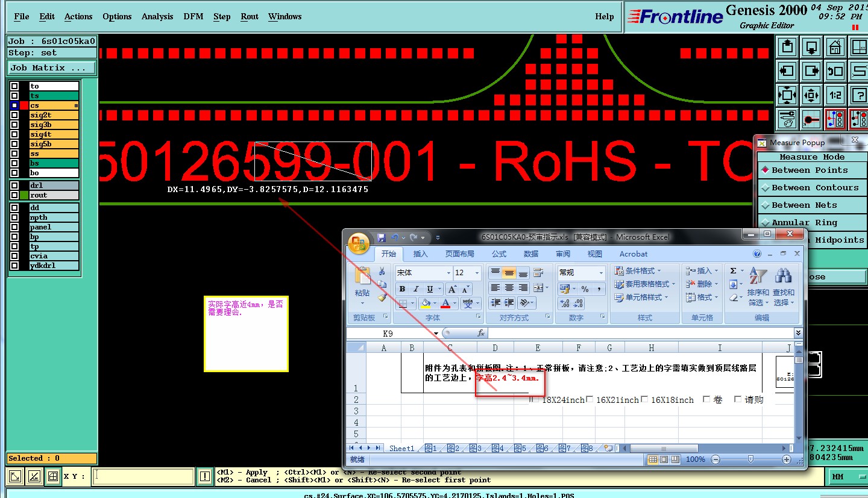Click the Home view icon

click(x=835, y=46)
